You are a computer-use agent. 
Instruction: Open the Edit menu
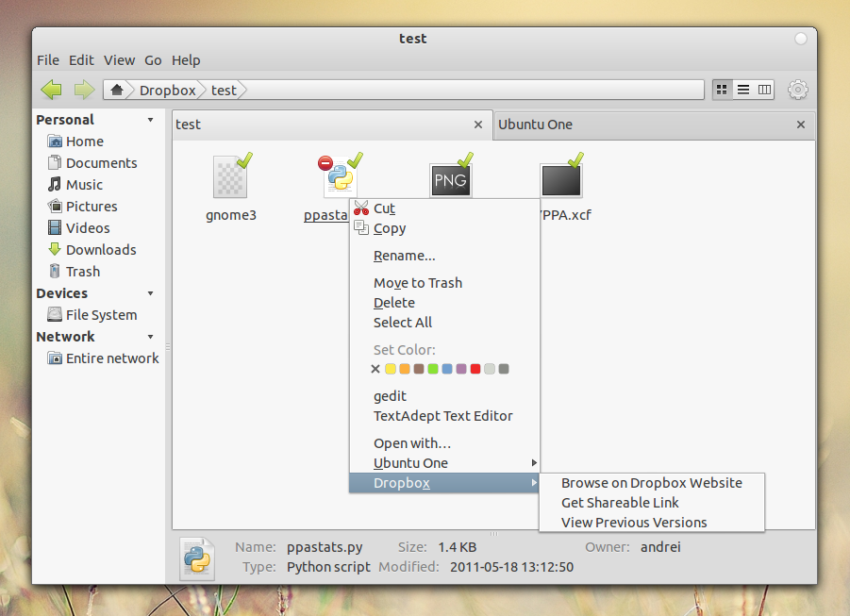81,60
